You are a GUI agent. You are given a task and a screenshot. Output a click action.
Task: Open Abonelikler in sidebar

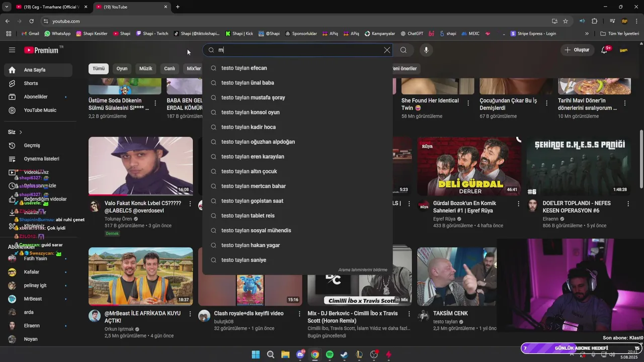click(39, 97)
